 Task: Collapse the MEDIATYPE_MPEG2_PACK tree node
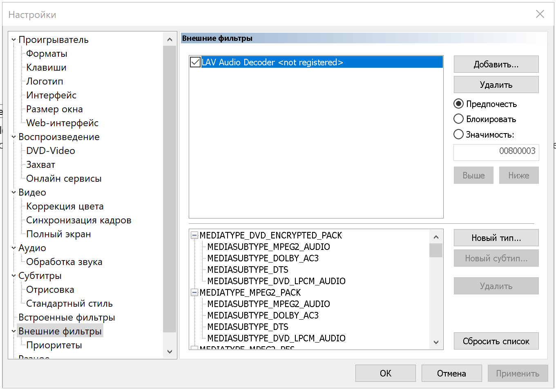click(x=194, y=292)
